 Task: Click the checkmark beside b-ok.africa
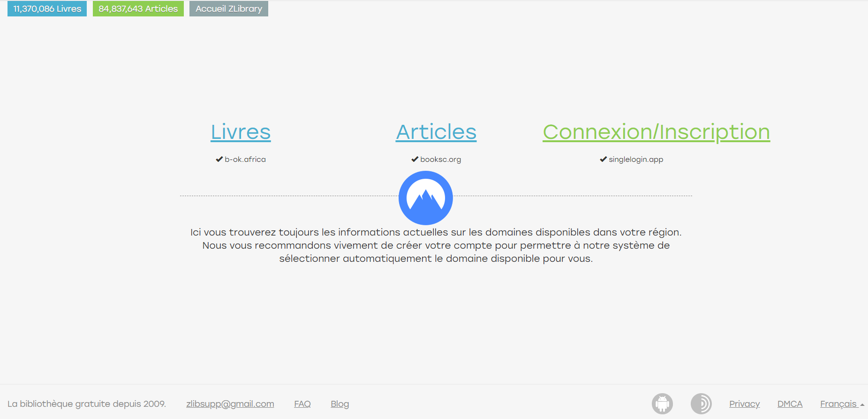click(x=219, y=160)
